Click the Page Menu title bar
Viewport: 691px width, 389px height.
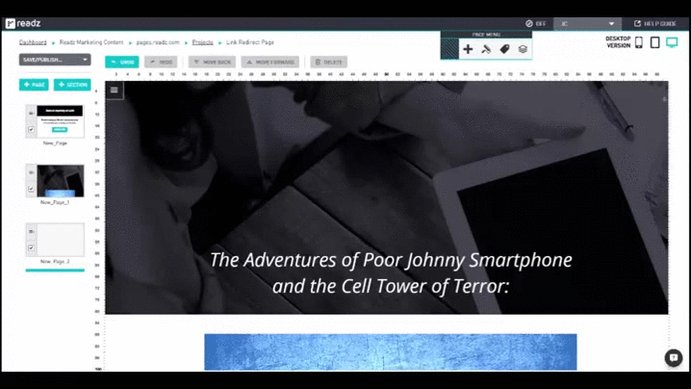pyautogui.click(x=486, y=34)
